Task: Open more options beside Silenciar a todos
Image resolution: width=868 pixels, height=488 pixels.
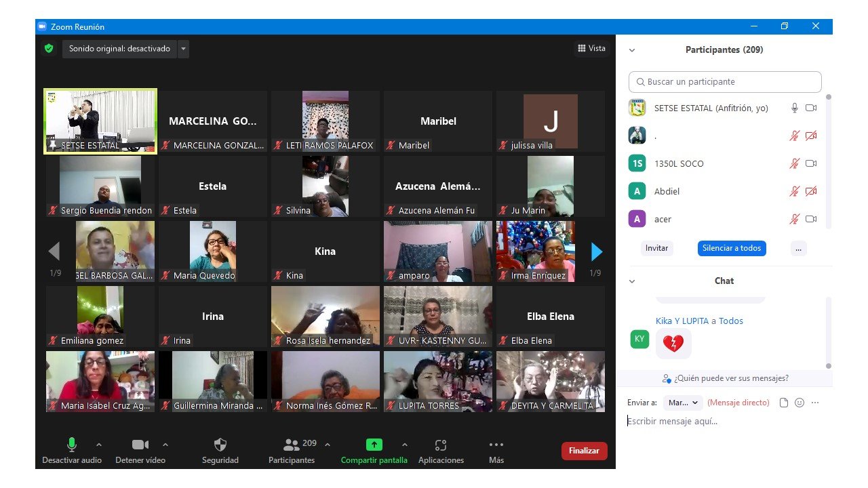Action: (798, 248)
